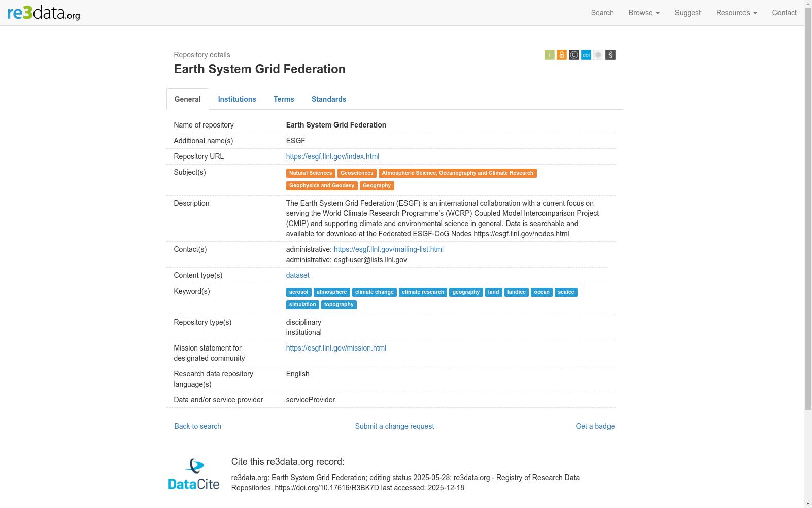Click the green info badge icon
This screenshot has height=508, width=812.
coord(550,55)
